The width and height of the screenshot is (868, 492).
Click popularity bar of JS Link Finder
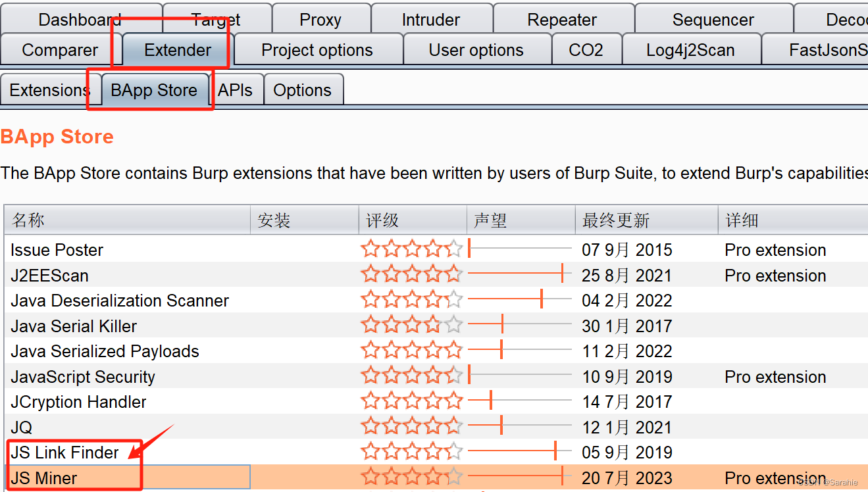coord(520,451)
